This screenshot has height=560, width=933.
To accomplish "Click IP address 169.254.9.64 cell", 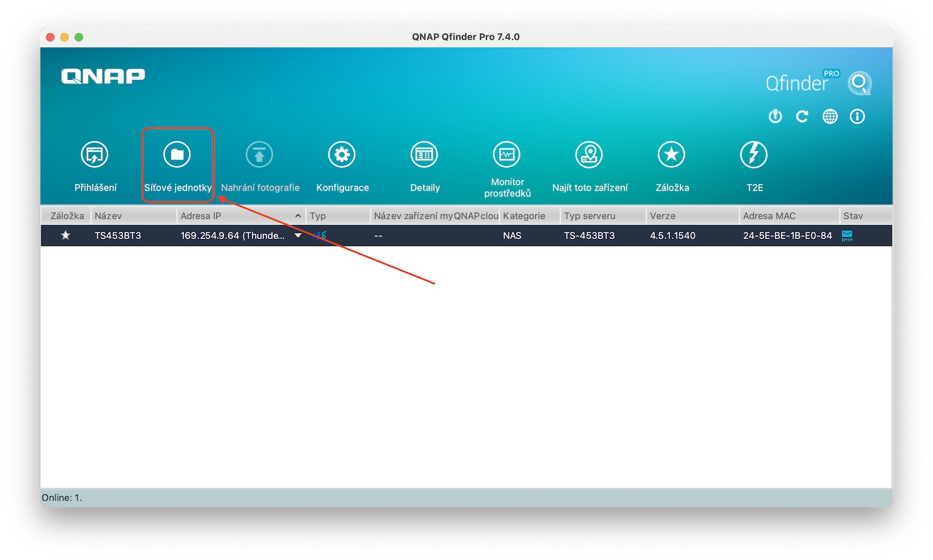I will tap(233, 235).
